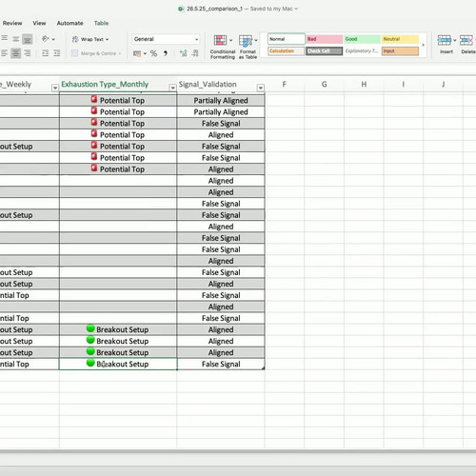Apply percent style with % icon
This screenshot has width=476, height=476.
153,53
